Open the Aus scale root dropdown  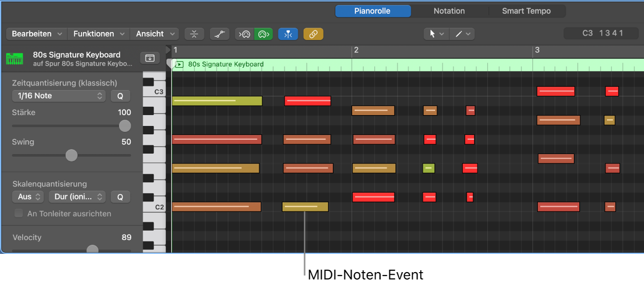(x=28, y=197)
